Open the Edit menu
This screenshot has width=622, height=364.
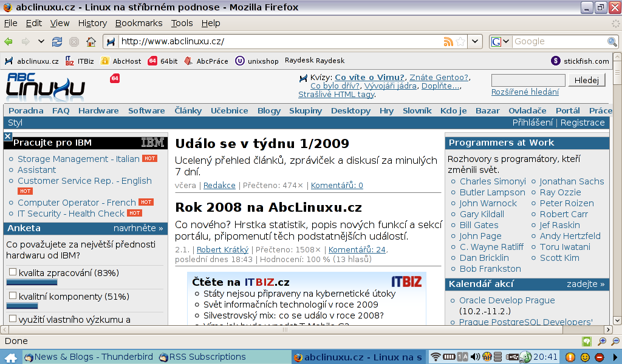tap(34, 24)
